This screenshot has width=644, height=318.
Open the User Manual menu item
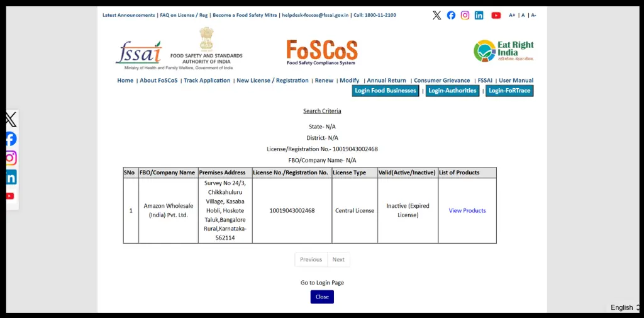(x=516, y=81)
